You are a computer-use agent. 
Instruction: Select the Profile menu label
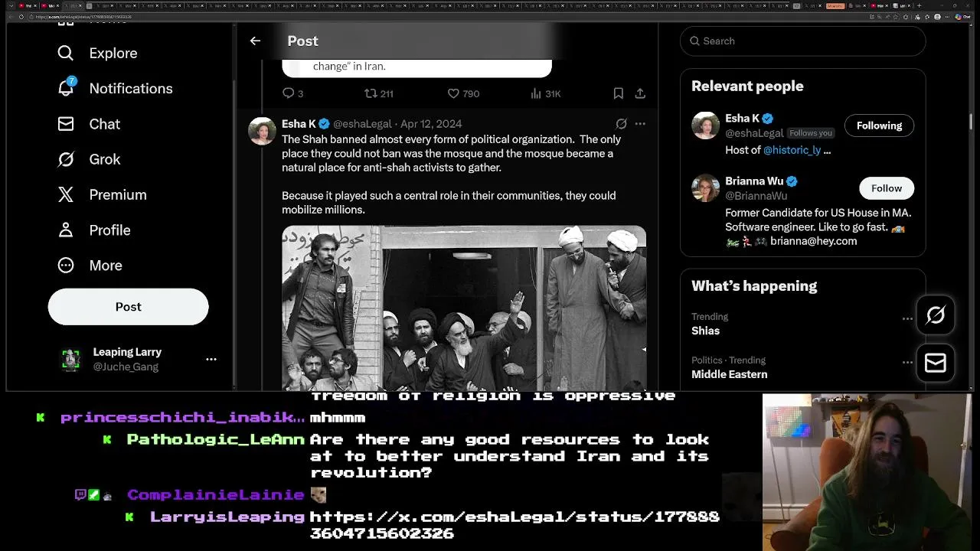pyautogui.click(x=109, y=230)
